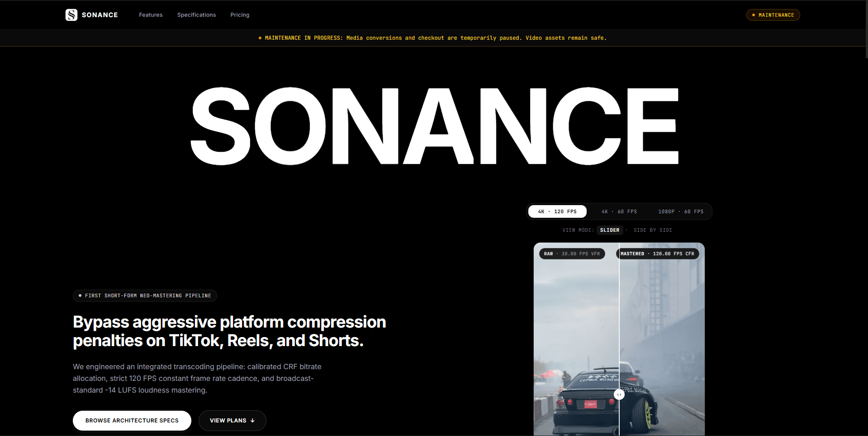Image resolution: width=868 pixels, height=436 pixels.
Task: Click the MAINTENANCE status badge
Action: coord(773,15)
